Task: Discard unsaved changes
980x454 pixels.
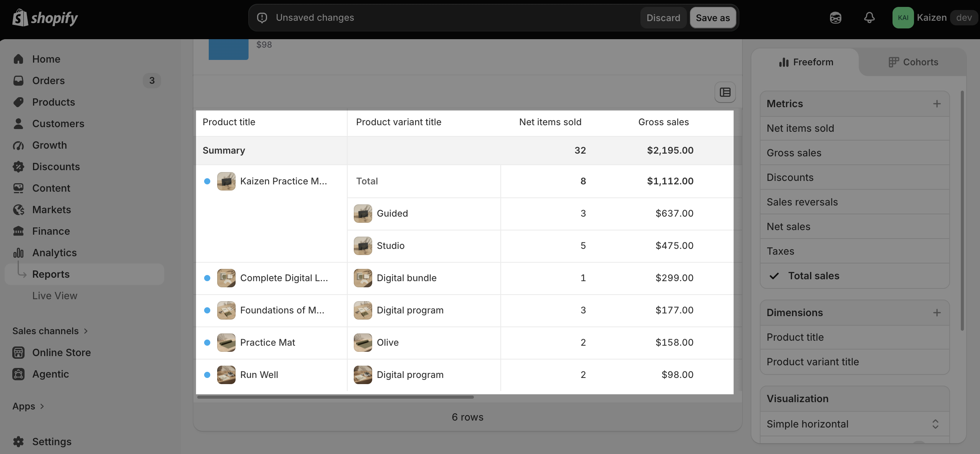Action: tap(663, 18)
